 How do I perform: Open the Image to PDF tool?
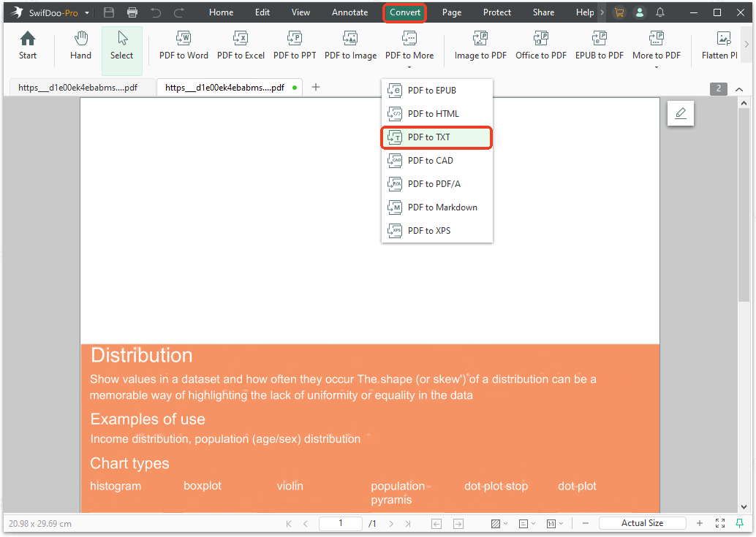(480, 45)
